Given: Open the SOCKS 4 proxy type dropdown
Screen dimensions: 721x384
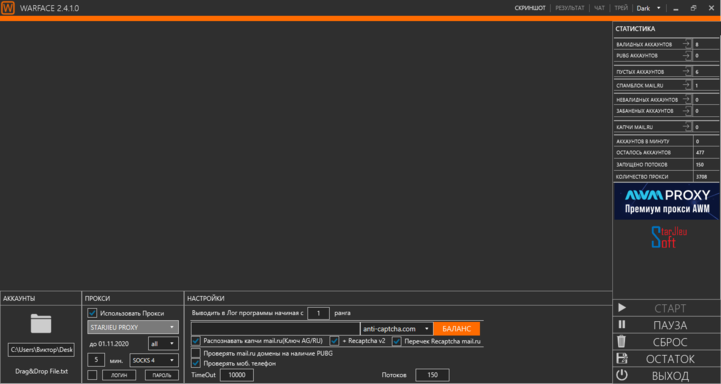Looking at the screenshot, I should click(x=154, y=360).
